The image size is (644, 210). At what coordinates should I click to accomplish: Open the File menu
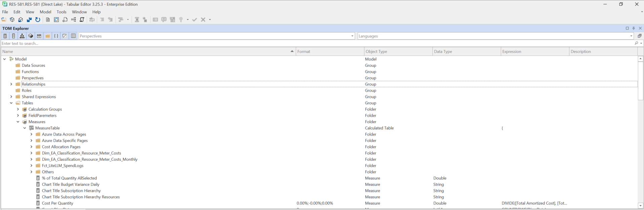coord(5,12)
